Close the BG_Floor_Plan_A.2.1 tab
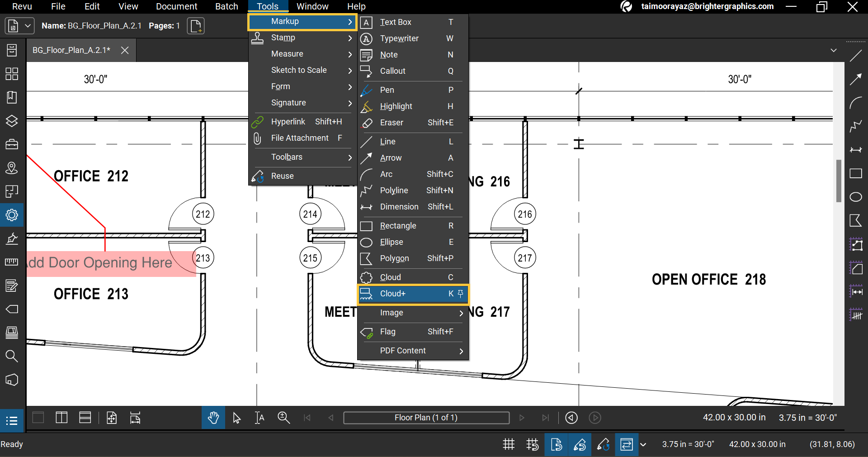Viewport: 868px width, 457px height. [125, 50]
